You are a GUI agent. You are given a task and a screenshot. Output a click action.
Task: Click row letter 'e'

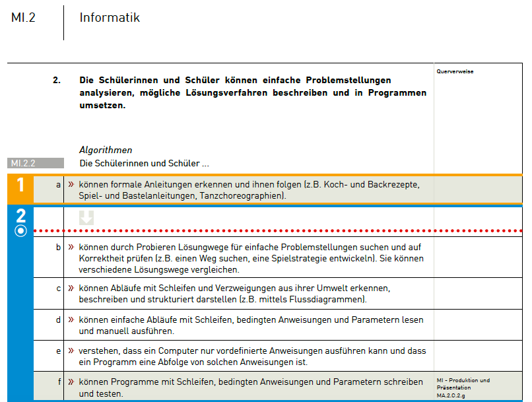point(58,351)
